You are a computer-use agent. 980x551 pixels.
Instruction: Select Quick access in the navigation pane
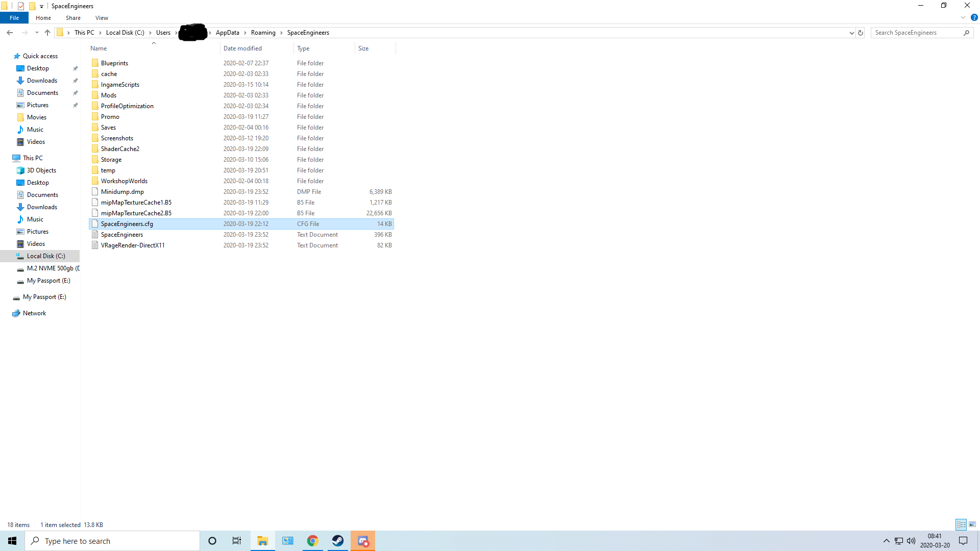click(x=40, y=56)
